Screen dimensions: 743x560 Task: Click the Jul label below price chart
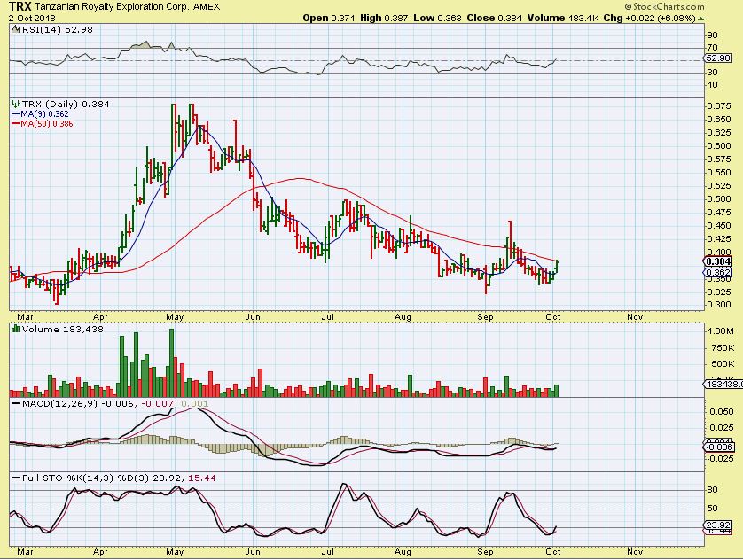point(328,316)
